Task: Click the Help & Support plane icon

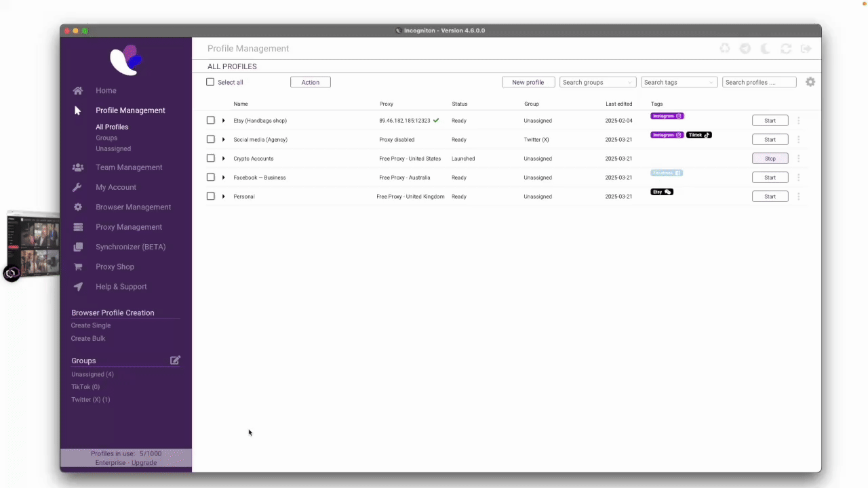Action: click(78, 287)
